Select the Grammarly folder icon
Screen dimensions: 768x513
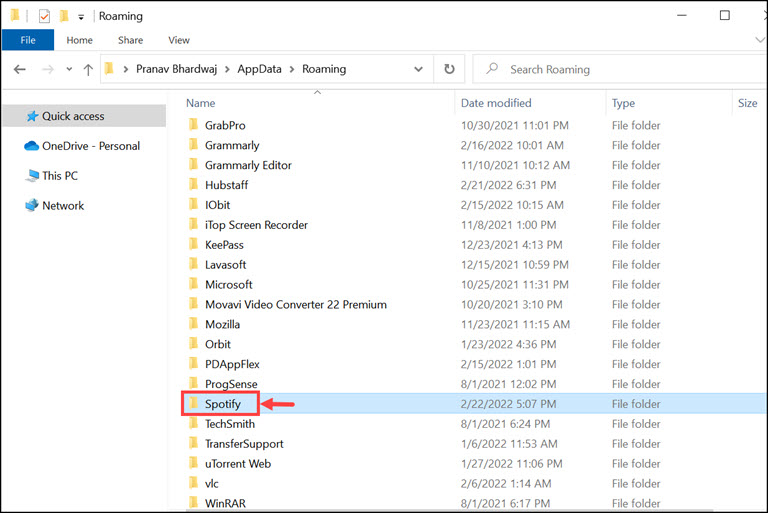pyautogui.click(x=193, y=145)
